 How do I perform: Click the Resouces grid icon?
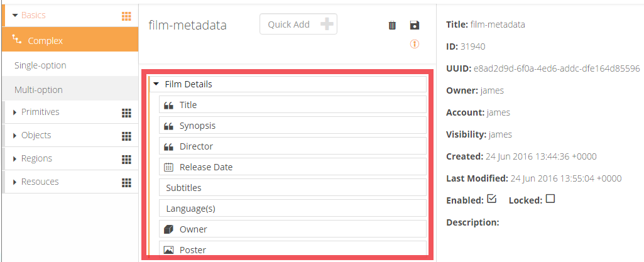coord(126,182)
